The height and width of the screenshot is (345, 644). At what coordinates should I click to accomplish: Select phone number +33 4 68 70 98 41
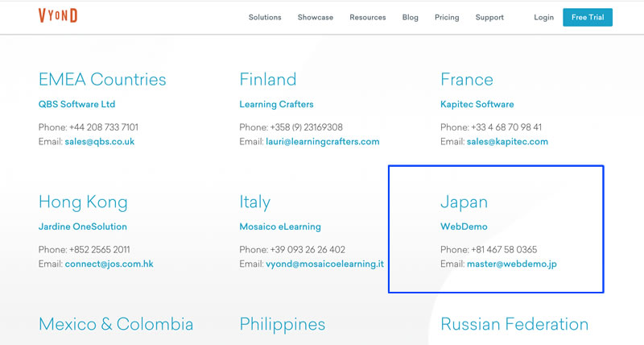tap(506, 127)
